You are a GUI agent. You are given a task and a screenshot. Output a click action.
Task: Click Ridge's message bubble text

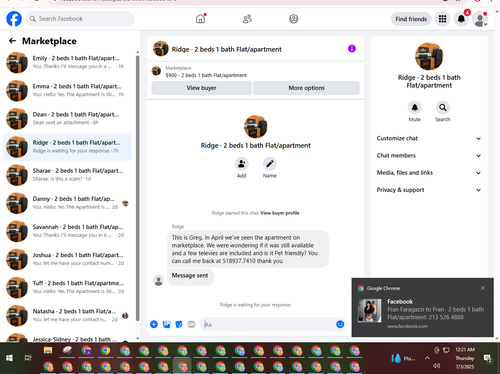click(248, 249)
